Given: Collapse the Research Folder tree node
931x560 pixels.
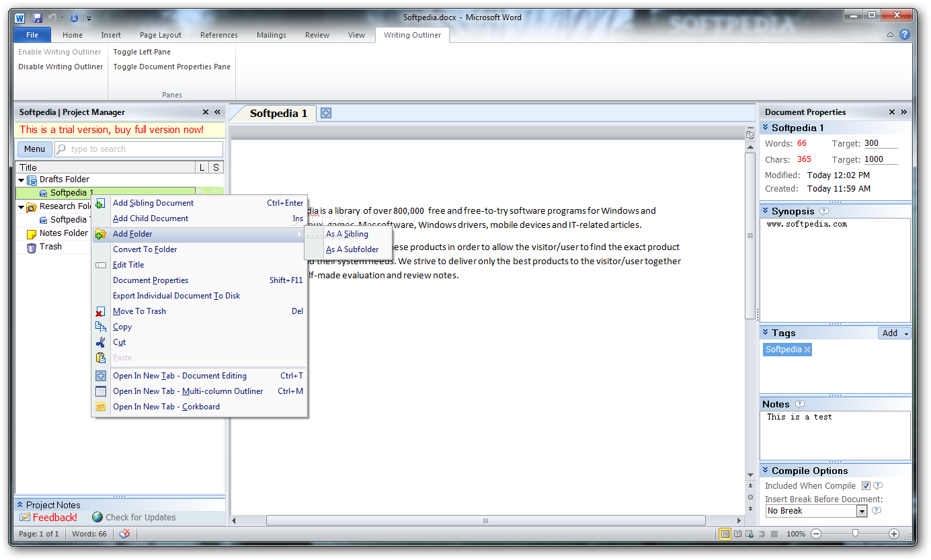Looking at the screenshot, I should pyautogui.click(x=21, y=207).
